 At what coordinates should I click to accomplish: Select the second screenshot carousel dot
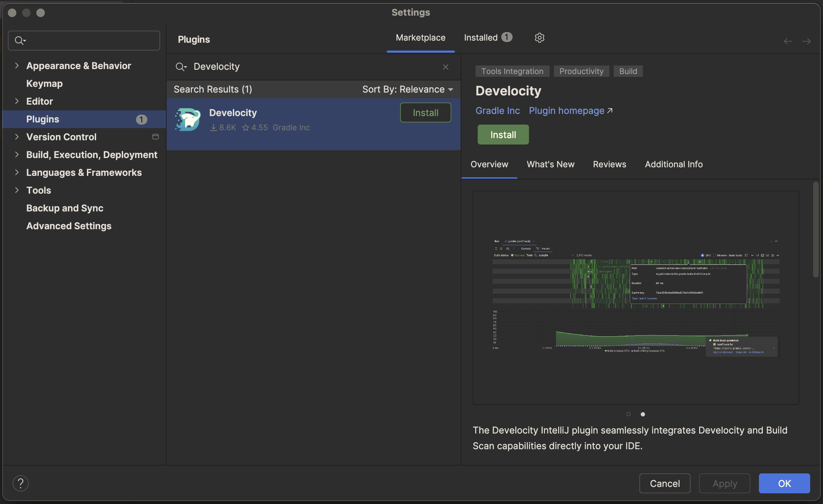643,414
